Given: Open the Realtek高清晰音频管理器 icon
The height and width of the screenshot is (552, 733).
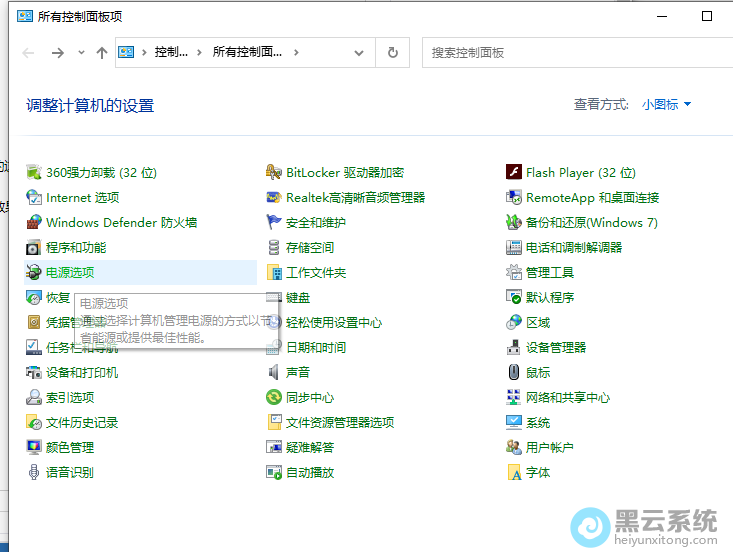Looking at the screenshot, I should [x=274, y=197].
